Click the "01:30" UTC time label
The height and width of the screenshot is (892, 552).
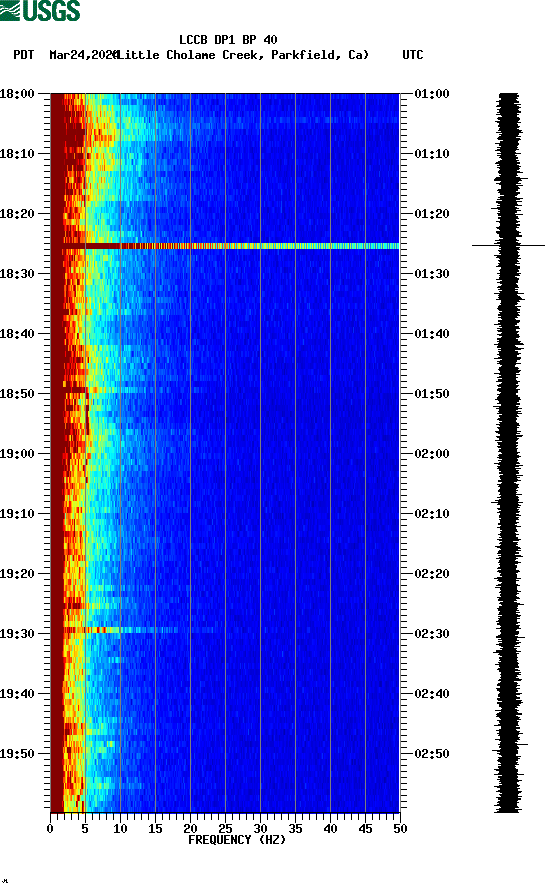point(432,274)
